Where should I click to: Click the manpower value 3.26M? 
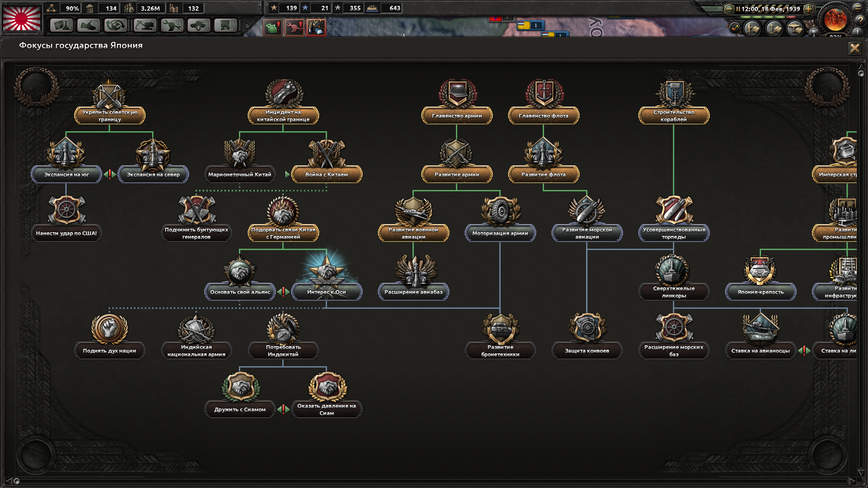point(151,8)
